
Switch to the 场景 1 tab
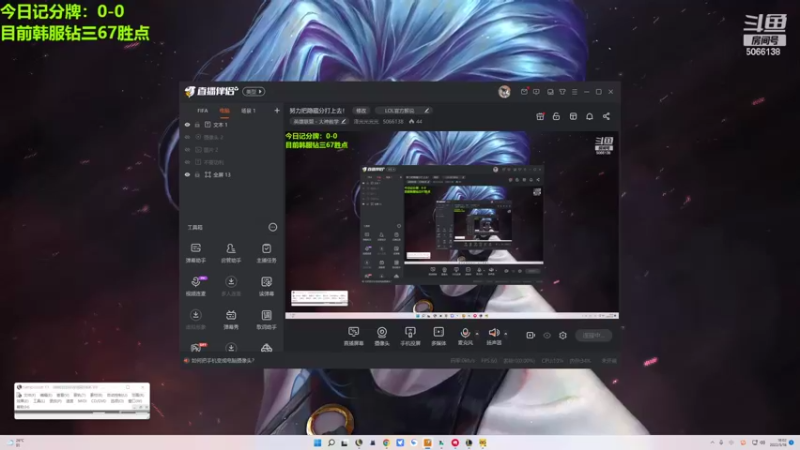pos(248,111)
